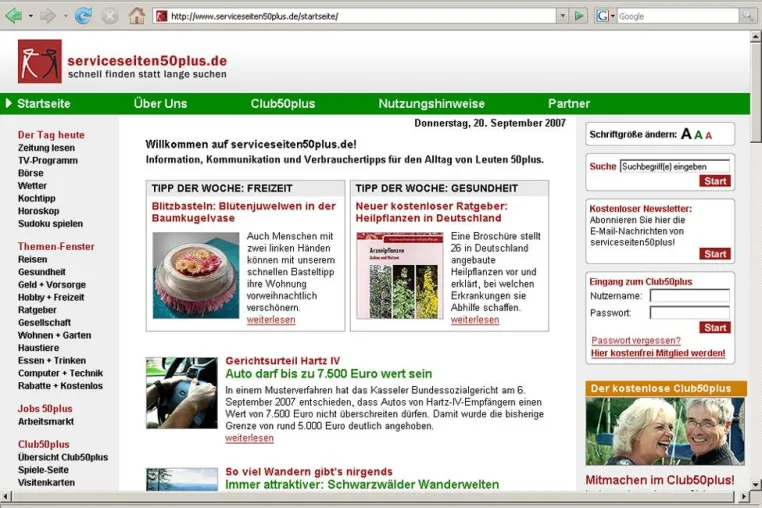This screenshot has width=762, height=508.
Task: Click the Passwort input field
Action: (690, 313)
